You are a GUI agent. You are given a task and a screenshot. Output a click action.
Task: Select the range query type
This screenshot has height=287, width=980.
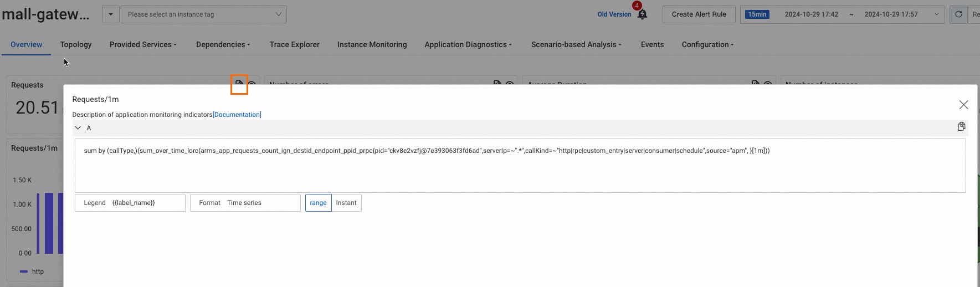pyautogui.click(x=318, y=203)
